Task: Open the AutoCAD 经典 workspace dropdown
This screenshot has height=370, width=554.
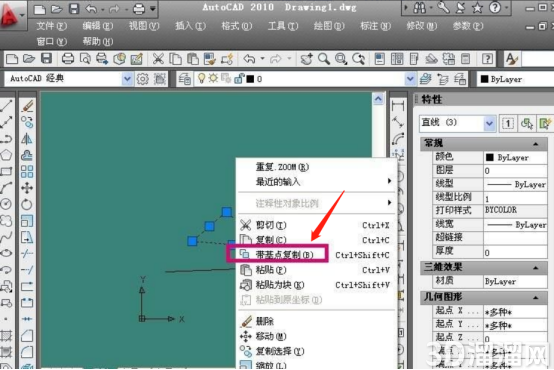Action: pyautogui.click(x=127, y=79)
